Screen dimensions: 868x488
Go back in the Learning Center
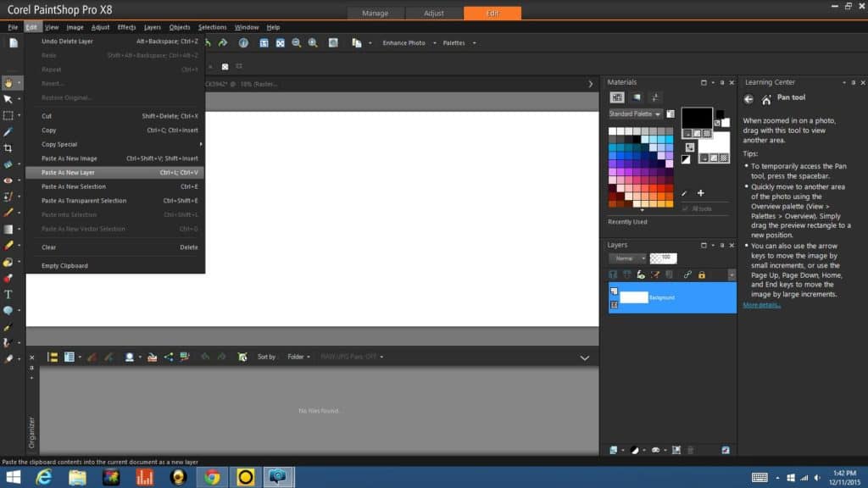(x=748, y=99)
